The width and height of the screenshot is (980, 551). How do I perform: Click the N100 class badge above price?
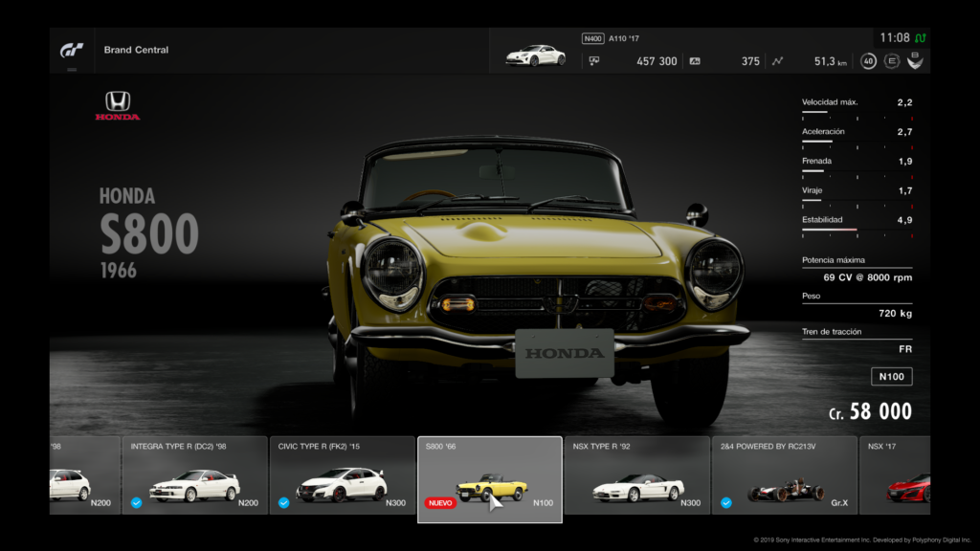[891, 377]
